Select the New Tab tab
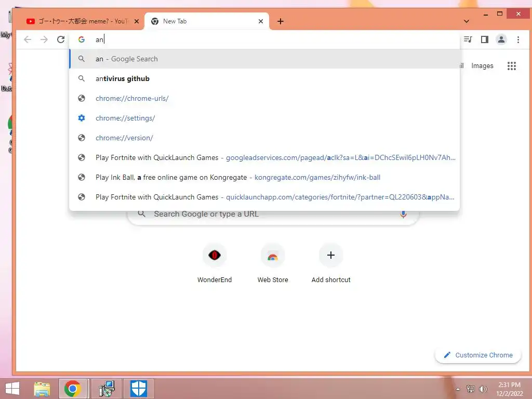Image resolution: width=532 pixels, height=399 pixels. (x=206, y=21)
